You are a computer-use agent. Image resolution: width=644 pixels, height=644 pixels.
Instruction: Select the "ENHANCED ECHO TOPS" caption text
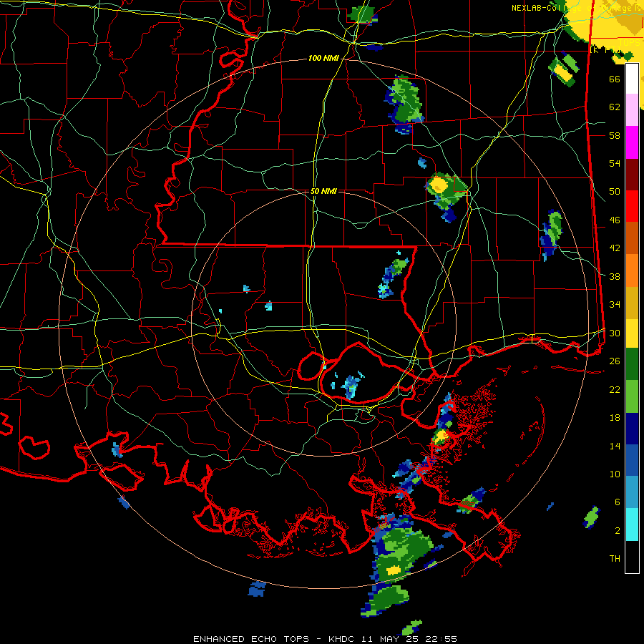pyautogui.click(x=251, y=639)
